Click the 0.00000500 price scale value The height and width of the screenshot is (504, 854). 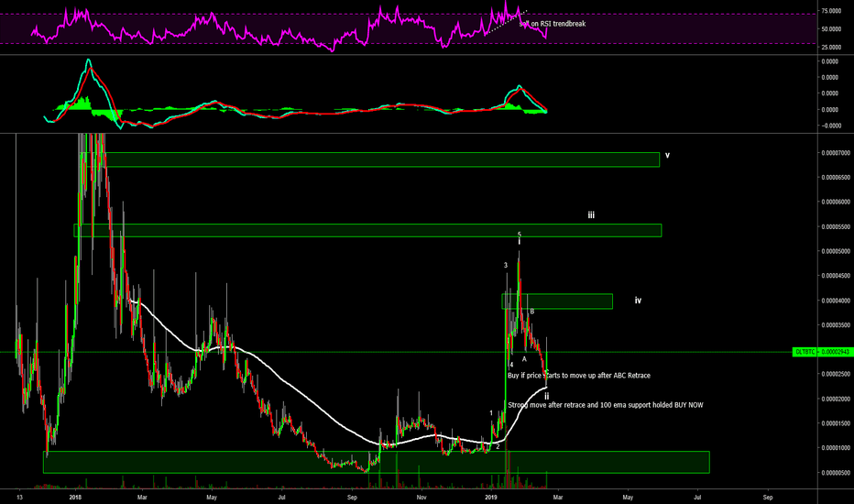coord(836,473)
